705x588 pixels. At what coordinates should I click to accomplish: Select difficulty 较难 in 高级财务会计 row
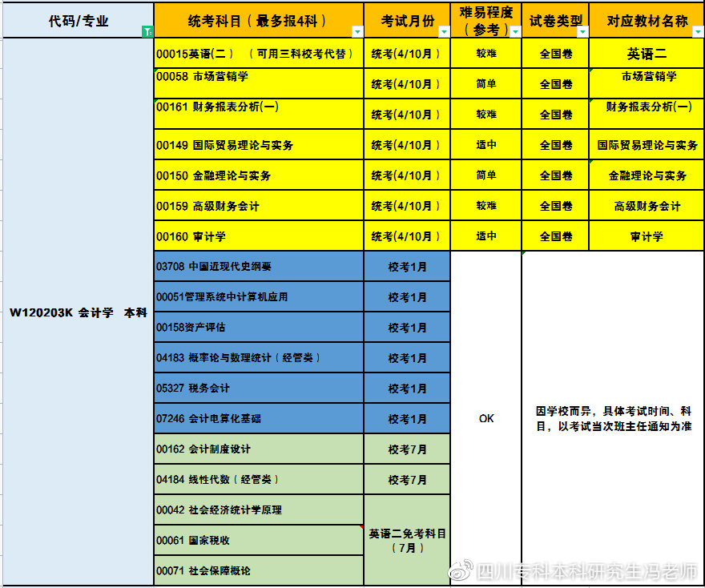point(486,206)
